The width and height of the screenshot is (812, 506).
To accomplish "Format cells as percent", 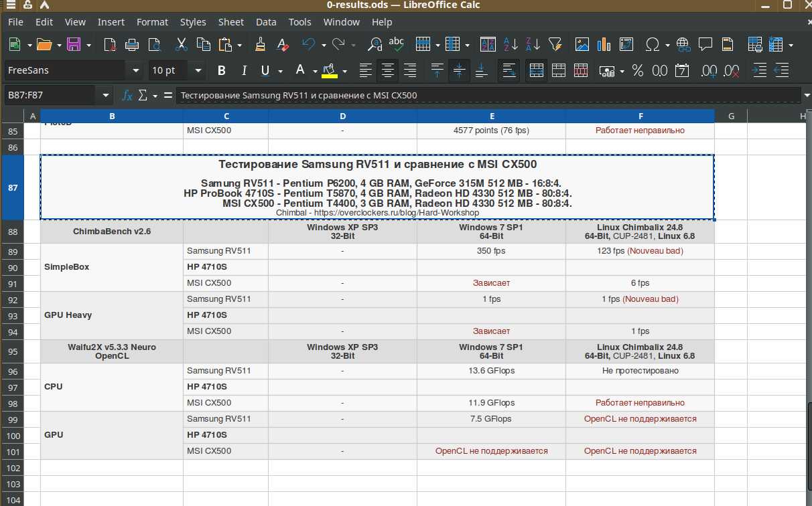I will [637, 70].
